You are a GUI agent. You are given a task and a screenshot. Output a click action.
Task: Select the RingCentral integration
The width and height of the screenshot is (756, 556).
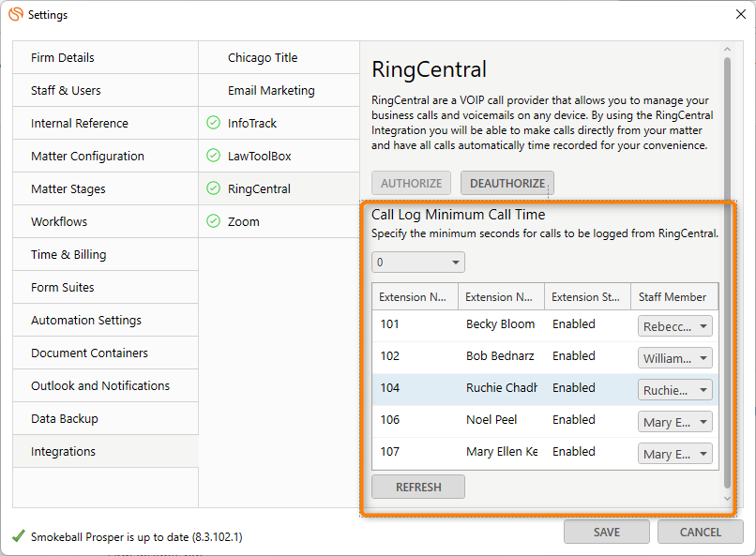point(280,188)
